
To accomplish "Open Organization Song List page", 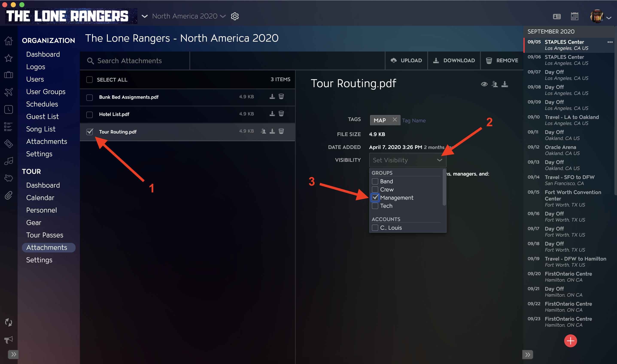I will [41, 129].
